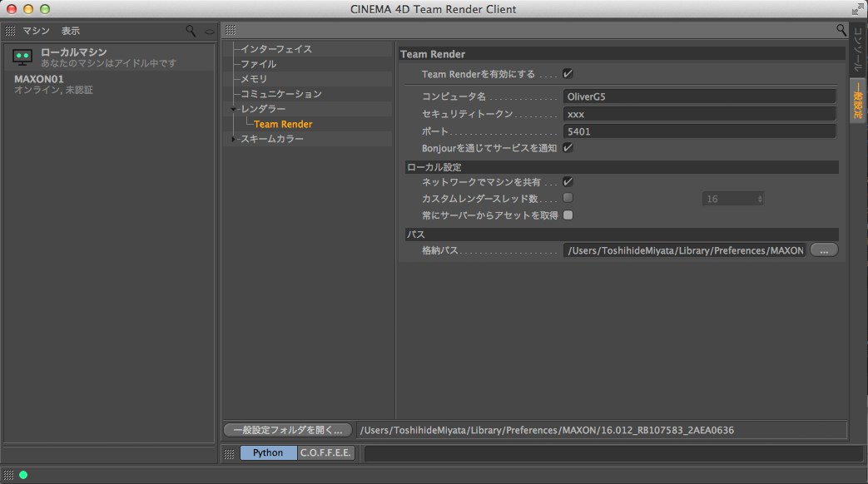The width and height of the screenshot is (868, 484).
Task: Click the browse button for 格納パス
Action: click(824, 250)
